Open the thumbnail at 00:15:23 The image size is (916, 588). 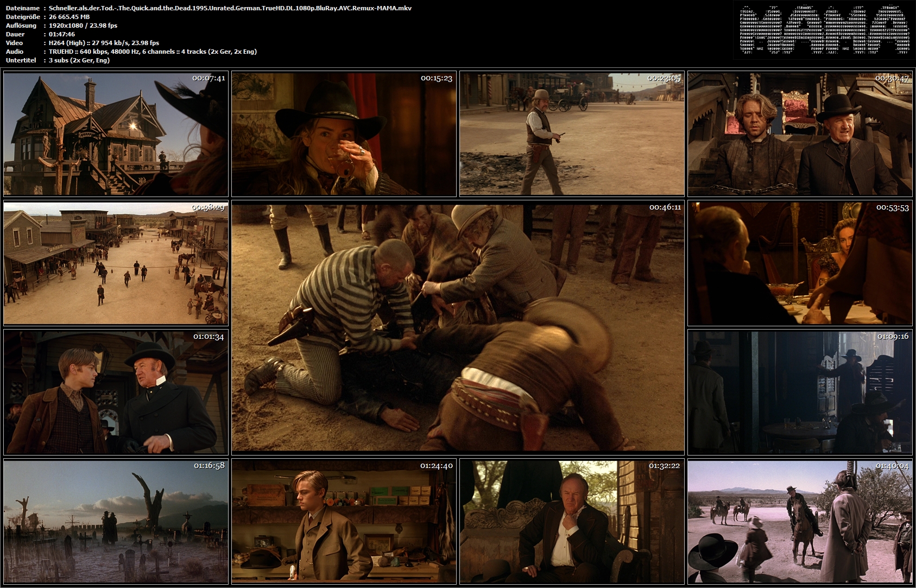pos(344,134)
